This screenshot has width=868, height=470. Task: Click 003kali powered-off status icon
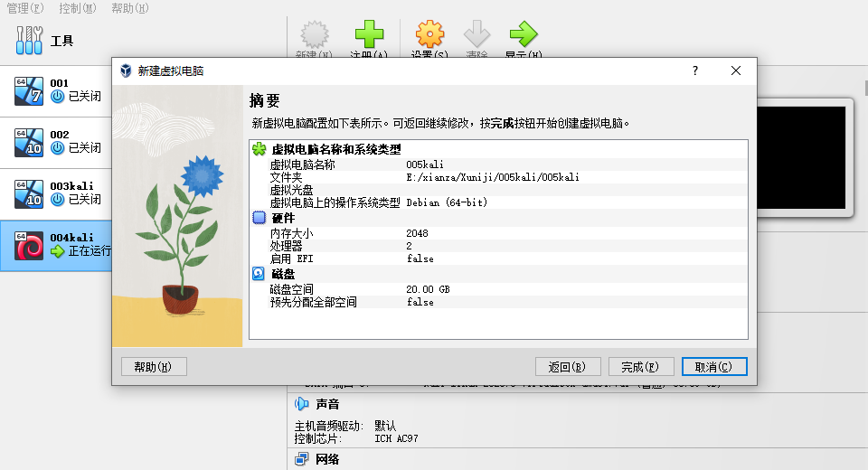(x=58, y=199)
